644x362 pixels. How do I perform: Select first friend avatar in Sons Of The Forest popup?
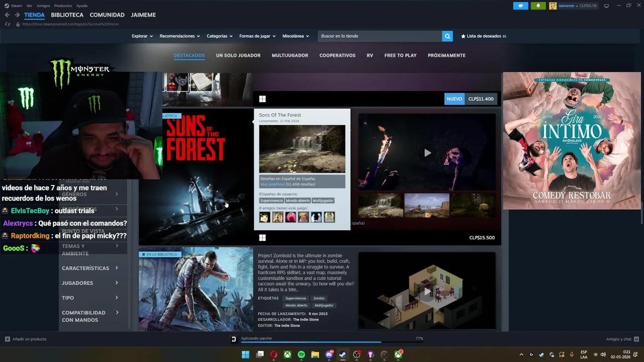(x=265, y=217)
